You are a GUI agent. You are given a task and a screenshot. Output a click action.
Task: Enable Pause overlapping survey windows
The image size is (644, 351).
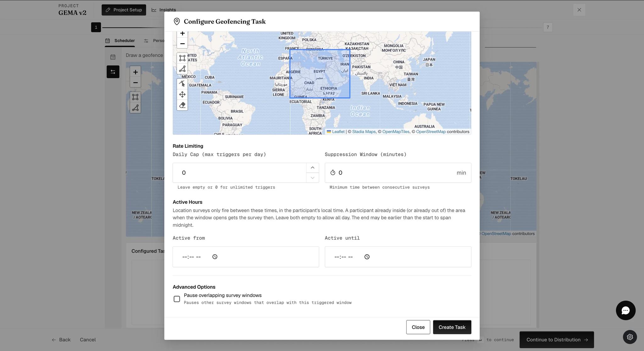coord(177,299)
